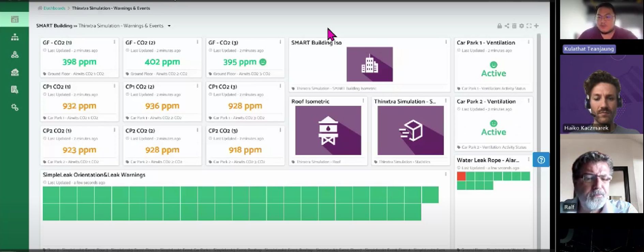Open the Roof Isometric widget menu
This screenshot has height=252, width=644.
363,101
